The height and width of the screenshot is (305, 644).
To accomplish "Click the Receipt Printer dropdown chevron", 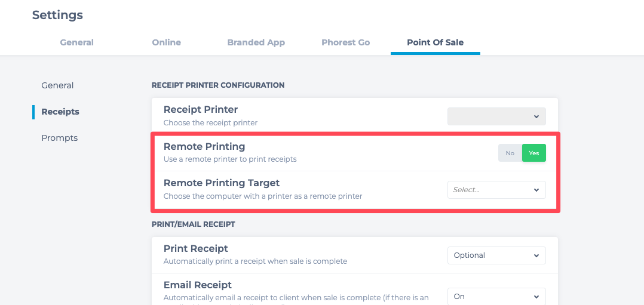I will [536, 116].
